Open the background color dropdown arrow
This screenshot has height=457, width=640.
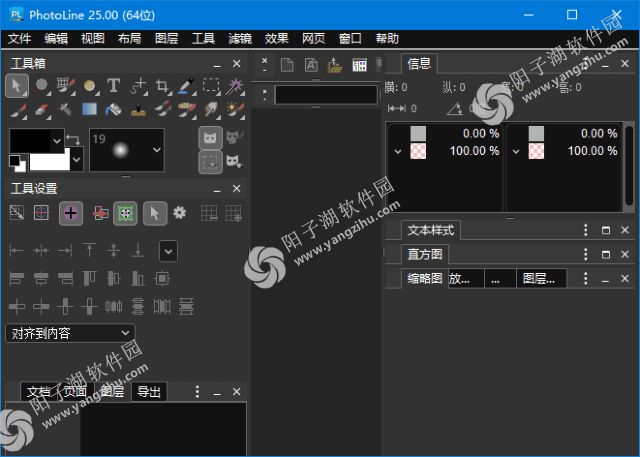pyautogui.click(x=77, y=160)
